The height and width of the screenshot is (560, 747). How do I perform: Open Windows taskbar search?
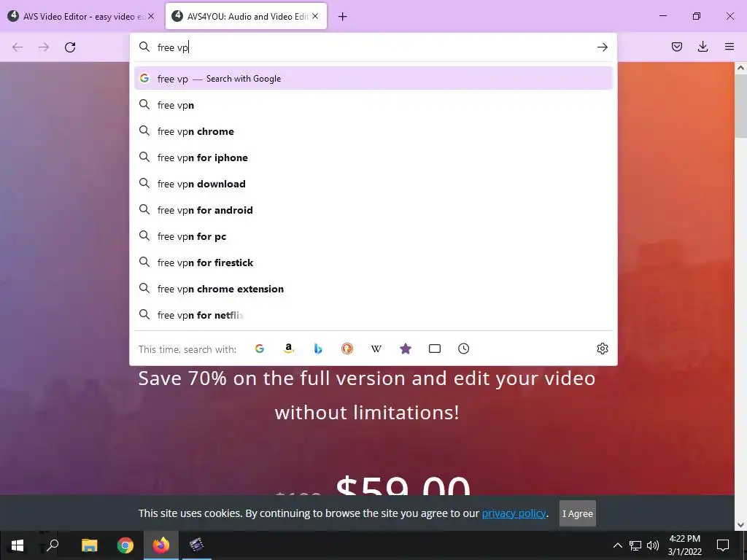(x=53, y=545)
